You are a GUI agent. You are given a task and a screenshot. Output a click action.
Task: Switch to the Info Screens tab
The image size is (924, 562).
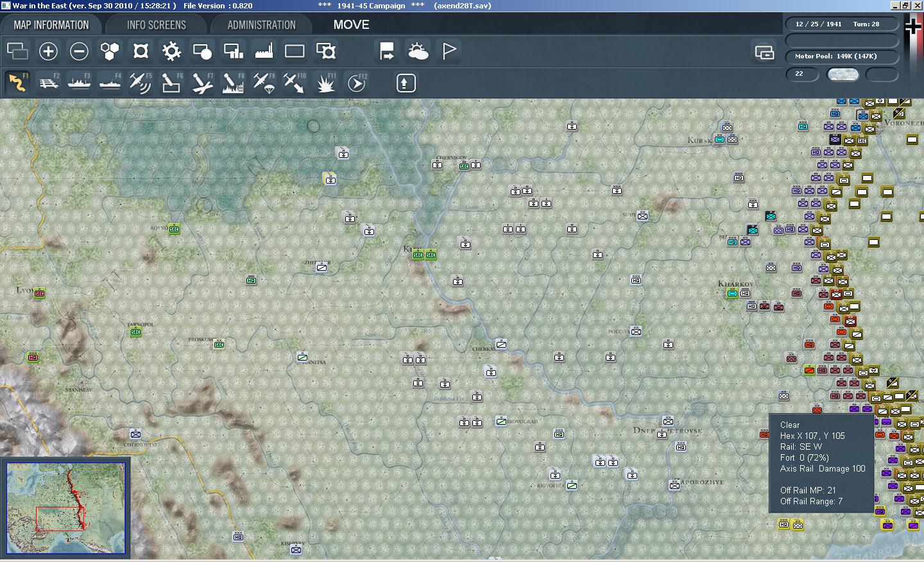click(x=157, y=25)
